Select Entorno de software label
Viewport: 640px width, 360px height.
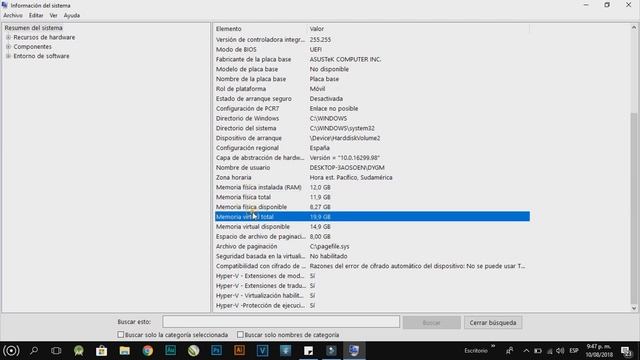[41, 56]
